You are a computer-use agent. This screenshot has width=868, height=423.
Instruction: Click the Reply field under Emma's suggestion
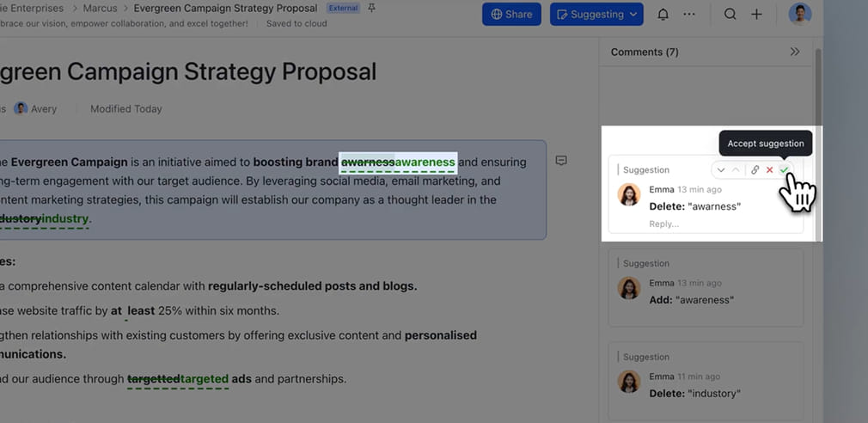(663, 224)
